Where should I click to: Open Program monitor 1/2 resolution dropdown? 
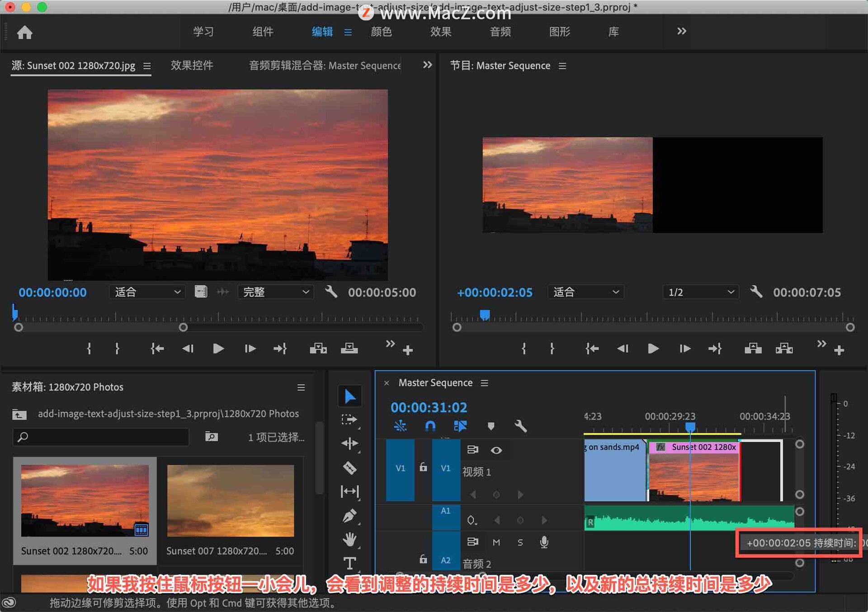(701, 292)
